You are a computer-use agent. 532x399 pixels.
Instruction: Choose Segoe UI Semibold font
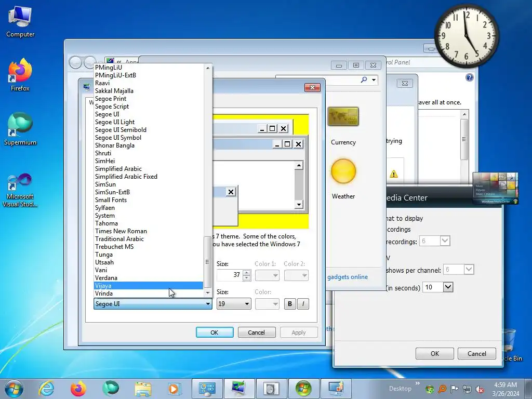pyautogui.click(x=148, y=129)
